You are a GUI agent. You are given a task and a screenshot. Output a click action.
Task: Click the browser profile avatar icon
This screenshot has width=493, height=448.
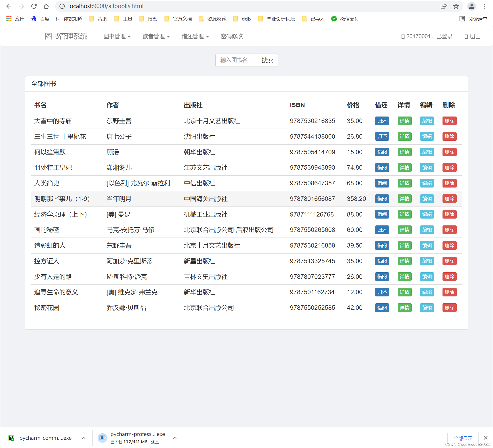point(472,6)
